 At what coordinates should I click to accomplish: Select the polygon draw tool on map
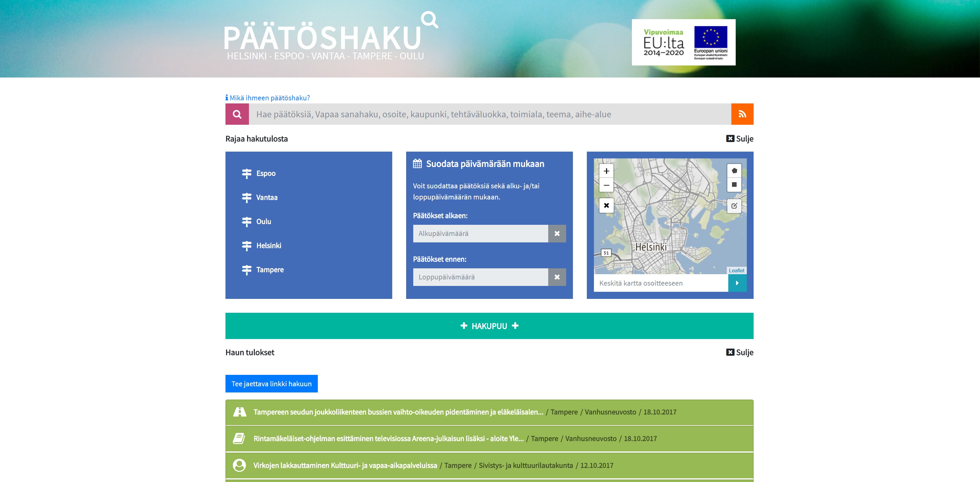pyautogui.click(x=734, y=170)
